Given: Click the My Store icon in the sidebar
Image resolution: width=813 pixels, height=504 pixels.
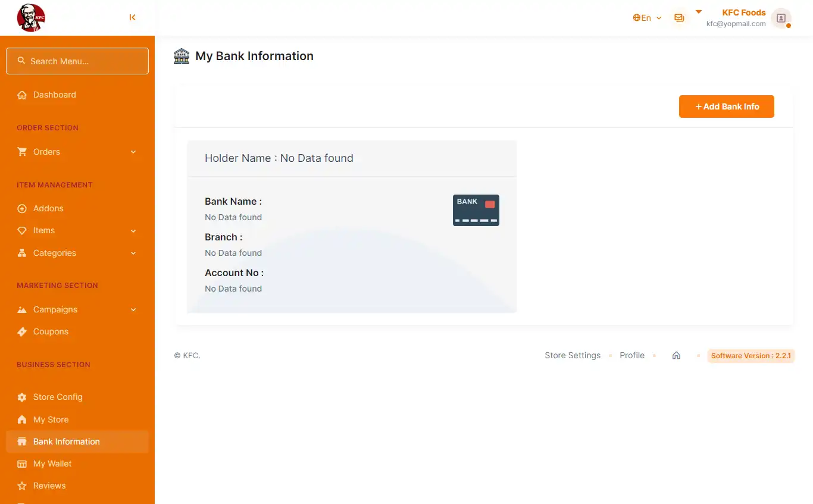Looking at the screenshot, I should click(22, 420).
